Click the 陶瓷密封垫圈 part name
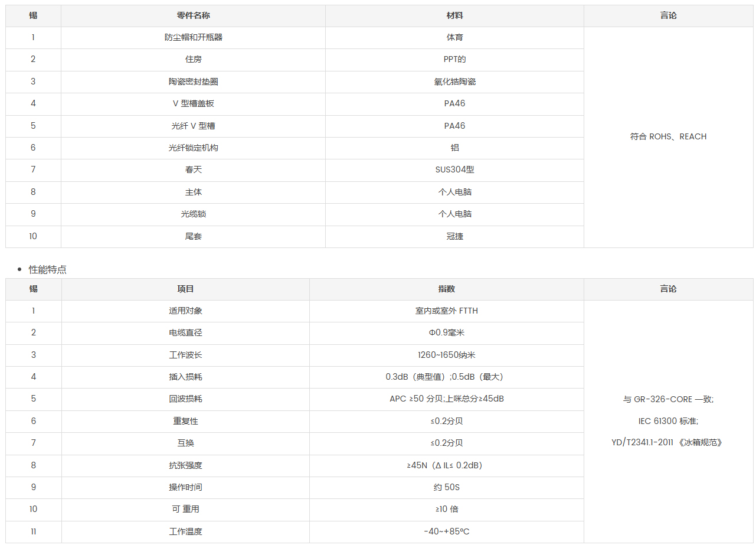 point(193,81)
